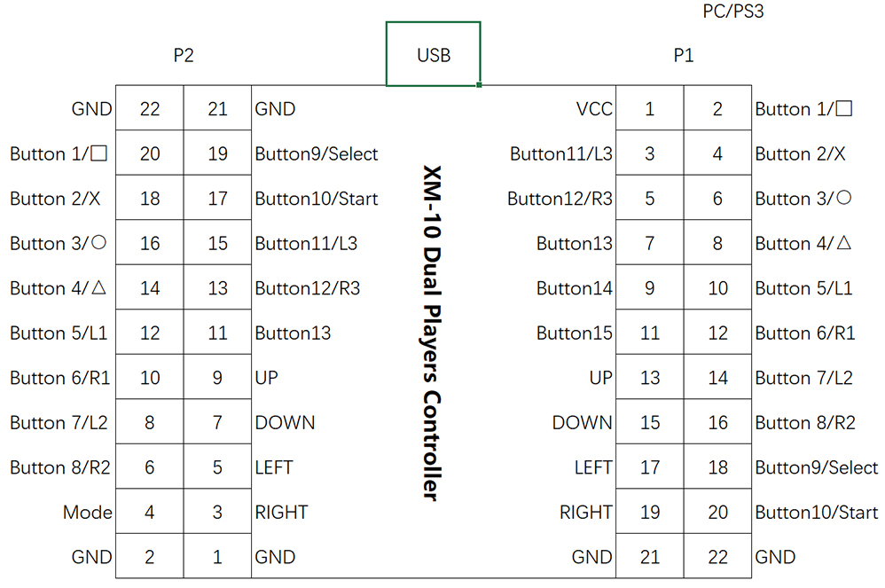This screenshot has height=588, width=885.
Task: Click the Mode label on P2 side
Action: tap(88, 513)
